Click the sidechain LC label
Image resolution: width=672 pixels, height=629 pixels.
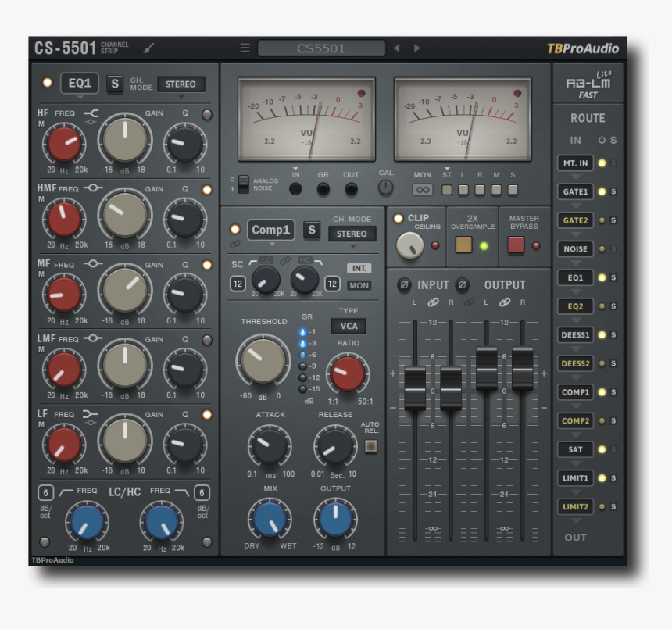click(266, 260)
